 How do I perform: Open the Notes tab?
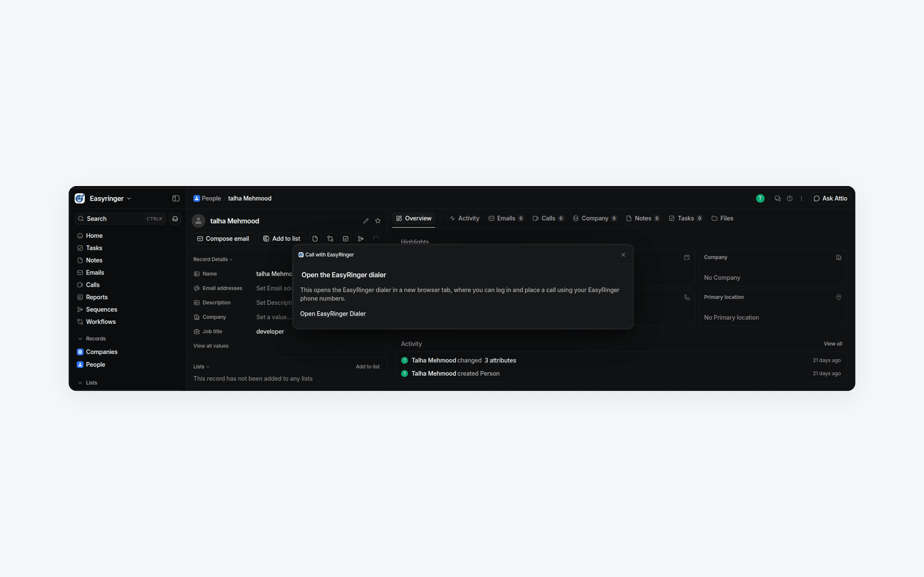(643, 218)
